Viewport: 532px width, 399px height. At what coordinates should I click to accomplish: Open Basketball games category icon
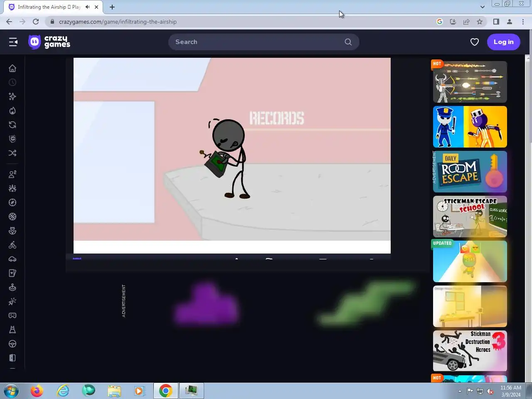coord(12,217)
